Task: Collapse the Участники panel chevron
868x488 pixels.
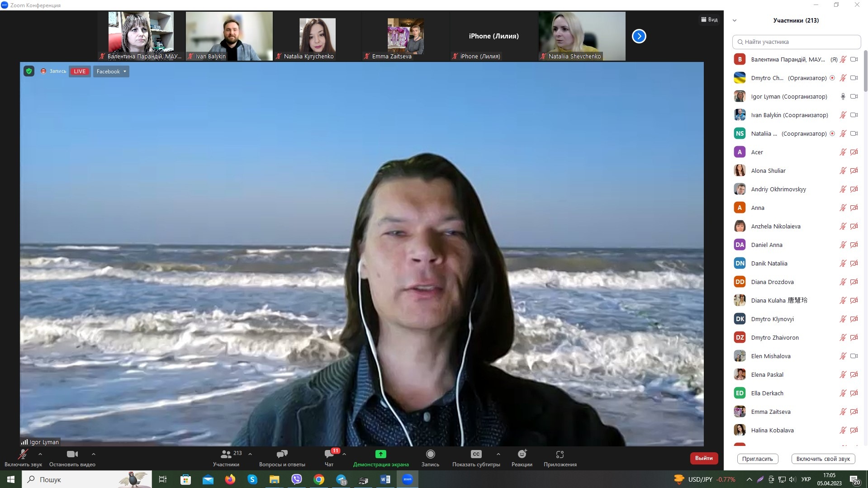Action: (735, 20)
